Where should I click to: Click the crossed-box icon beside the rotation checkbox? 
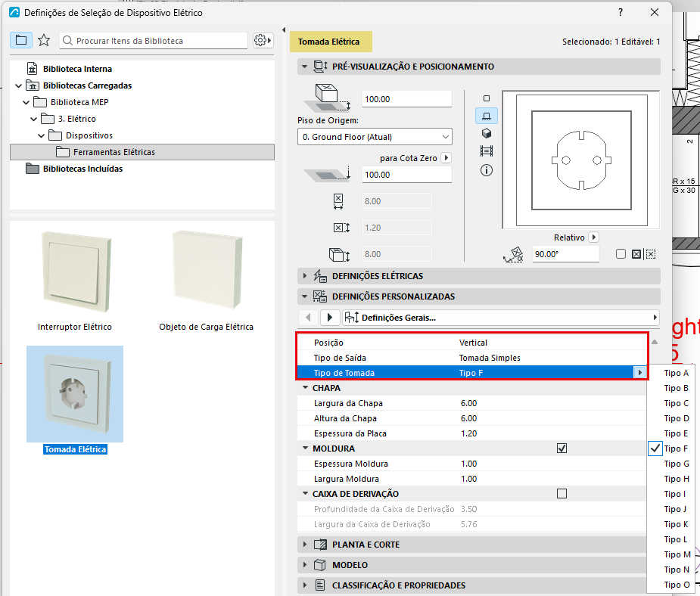point(636,254)
